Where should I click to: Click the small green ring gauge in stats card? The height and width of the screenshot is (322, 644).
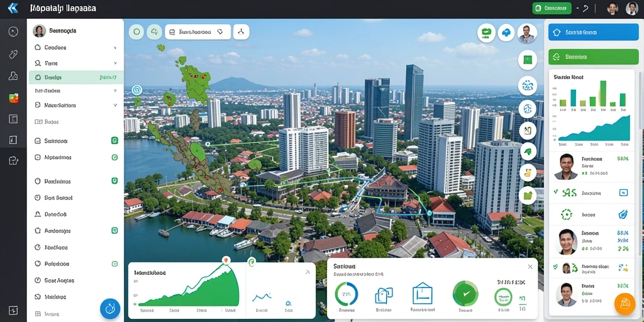coord(503,297)
